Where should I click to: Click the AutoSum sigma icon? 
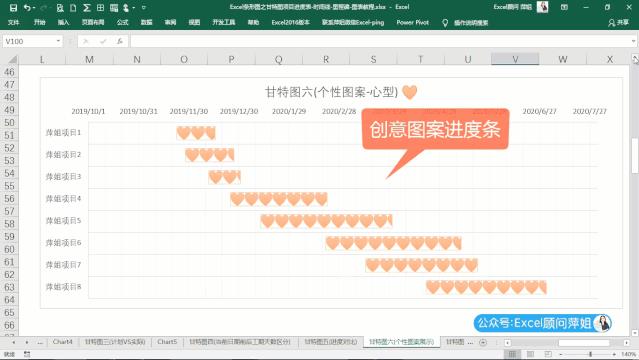coord(87,7)
